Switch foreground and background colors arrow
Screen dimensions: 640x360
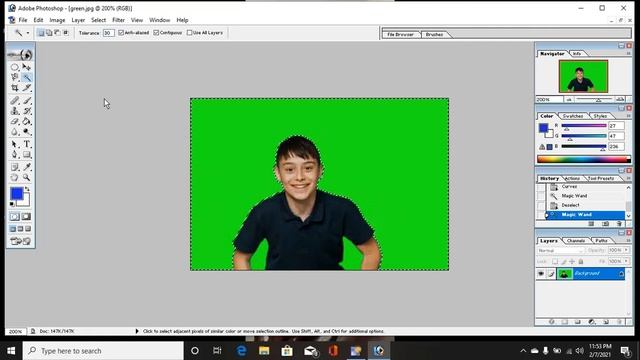pyautogui.click(x=27, y=189)
